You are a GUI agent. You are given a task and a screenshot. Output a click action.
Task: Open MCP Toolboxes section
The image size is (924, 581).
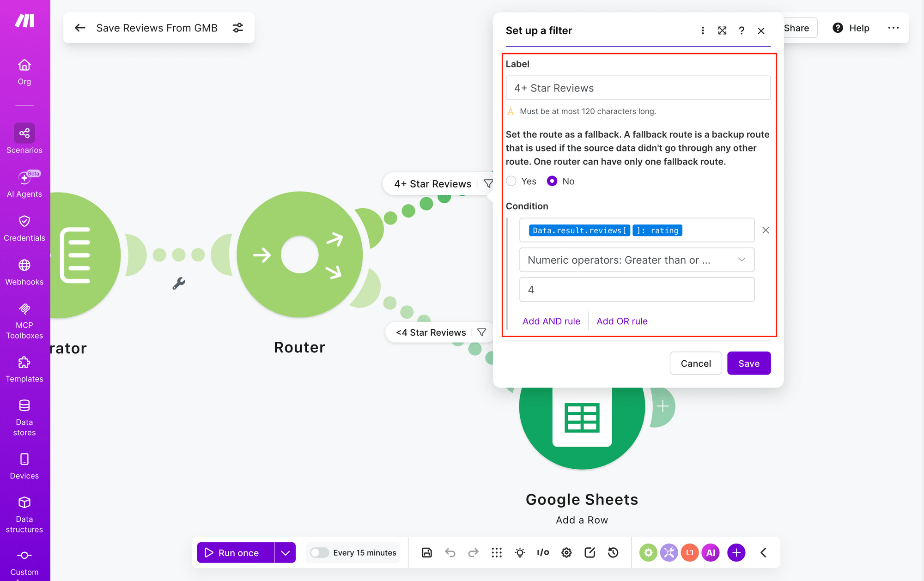click(x=24, y=321)
